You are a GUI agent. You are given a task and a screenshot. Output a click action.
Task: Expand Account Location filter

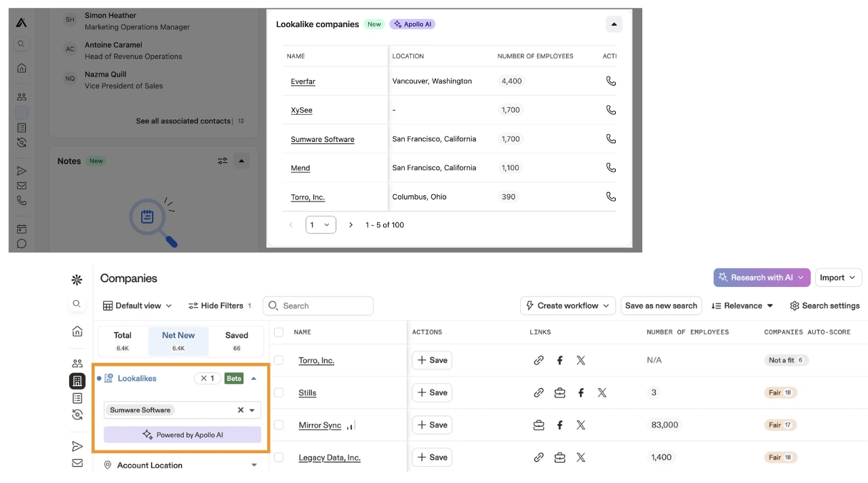(x=254, y=465)
